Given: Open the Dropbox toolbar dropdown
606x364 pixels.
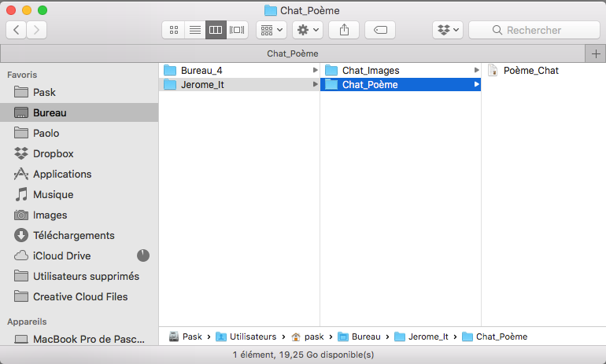Looking at the screenshot, I should pyautogui.click(x=448, y=30).
